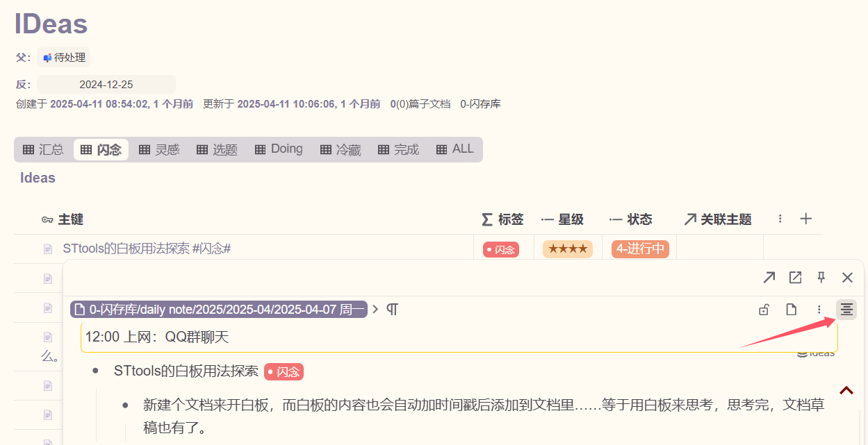Viewport: 868px width, 445px height.
Task: Switch to the 汇总 view tab
Action: click(x=43, y=149)
